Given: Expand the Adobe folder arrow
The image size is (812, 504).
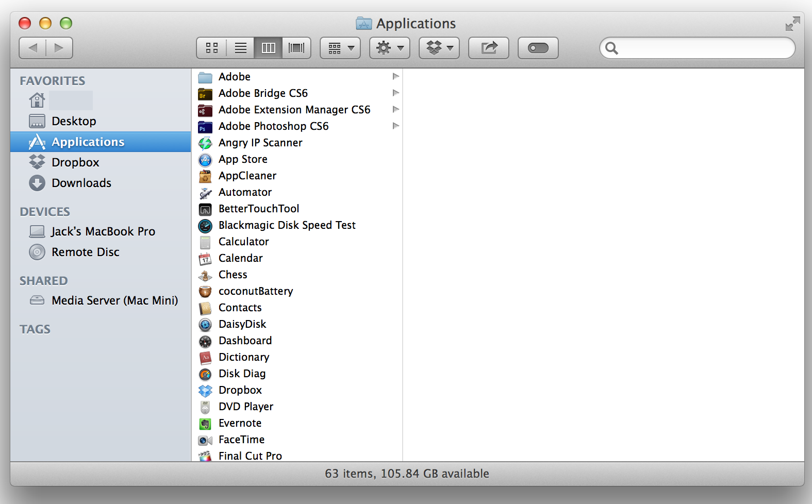Looking at the screenshot, I should tap(396, 76).
